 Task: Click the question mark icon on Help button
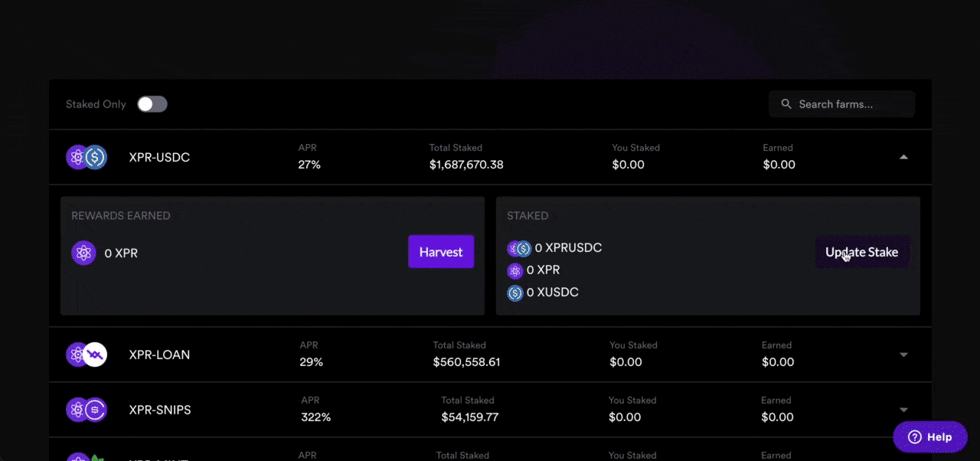(x=914, y=436)
